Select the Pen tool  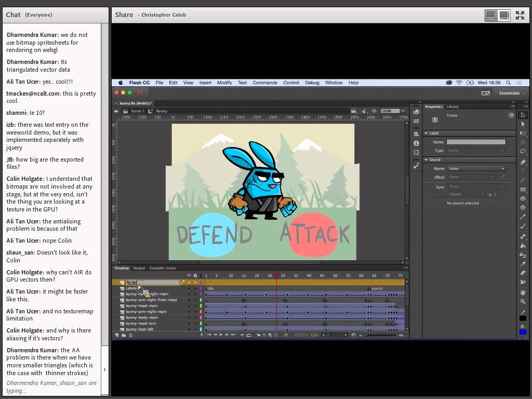pyautogui.click(x=523, y=162)
